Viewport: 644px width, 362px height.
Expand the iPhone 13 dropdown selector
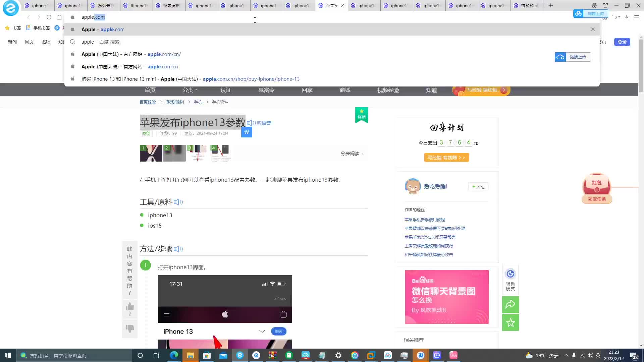click(262, 331)
